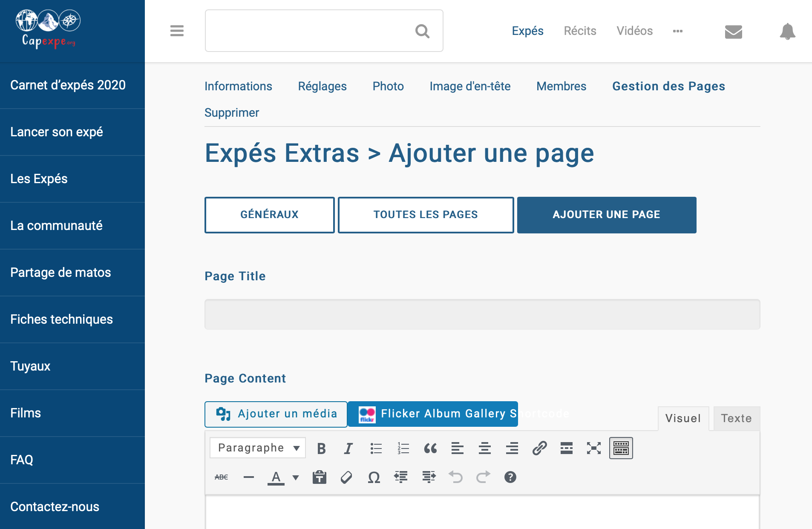This screenshot has height=529, width=812.
Task: Open Partage de matos sidebar item
Action: 72,273
